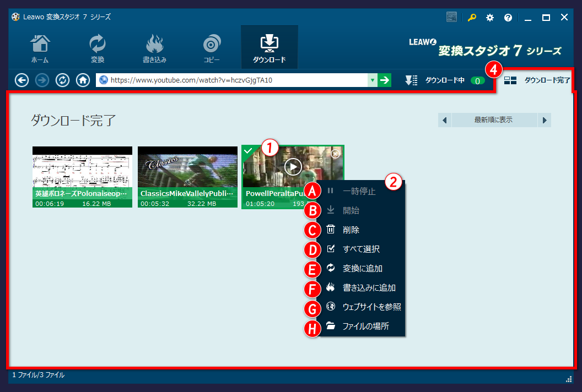Viewport: 582px width, 392px height.
Task: Click the download queue list icon
Action: 411,80
